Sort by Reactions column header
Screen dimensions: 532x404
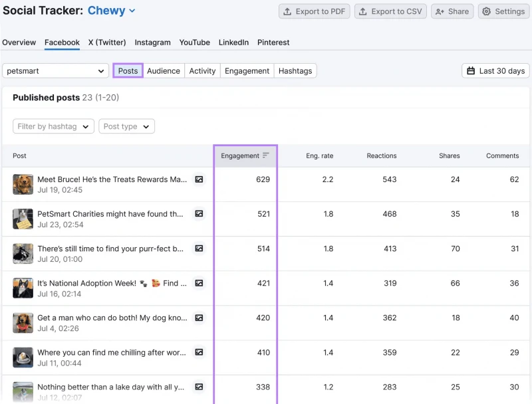tap(382, 155)
